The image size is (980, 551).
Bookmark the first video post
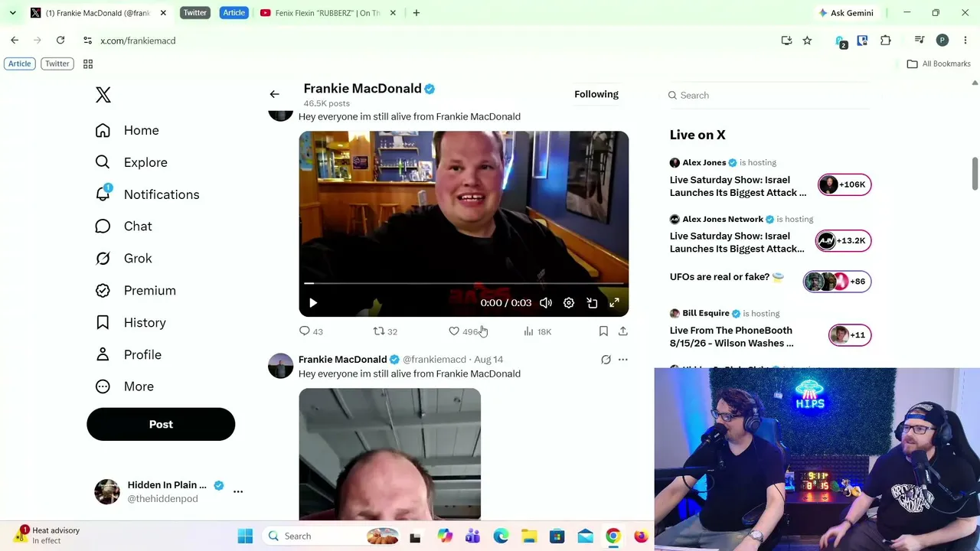click(603, 331)
